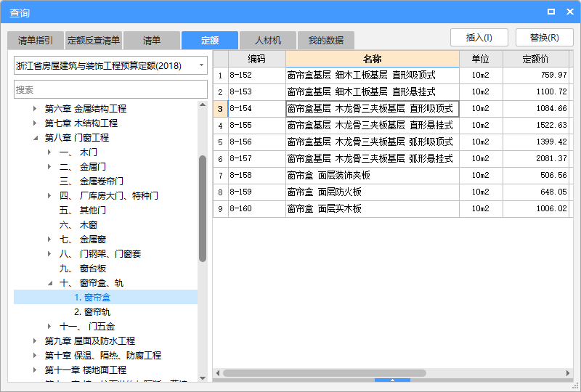The width and height of the screenshot is (581, 392).
Task: Click tree scrollbar up arrow
Action: coord(203,105)
